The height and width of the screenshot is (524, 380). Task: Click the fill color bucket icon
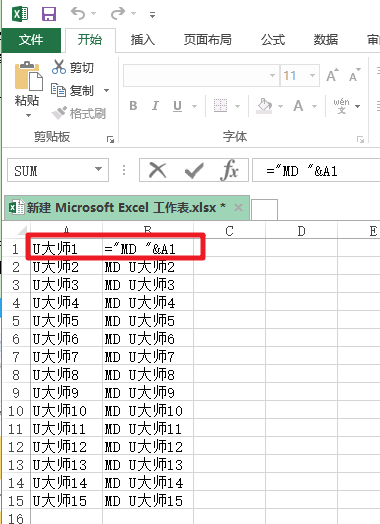coord(264,106)
